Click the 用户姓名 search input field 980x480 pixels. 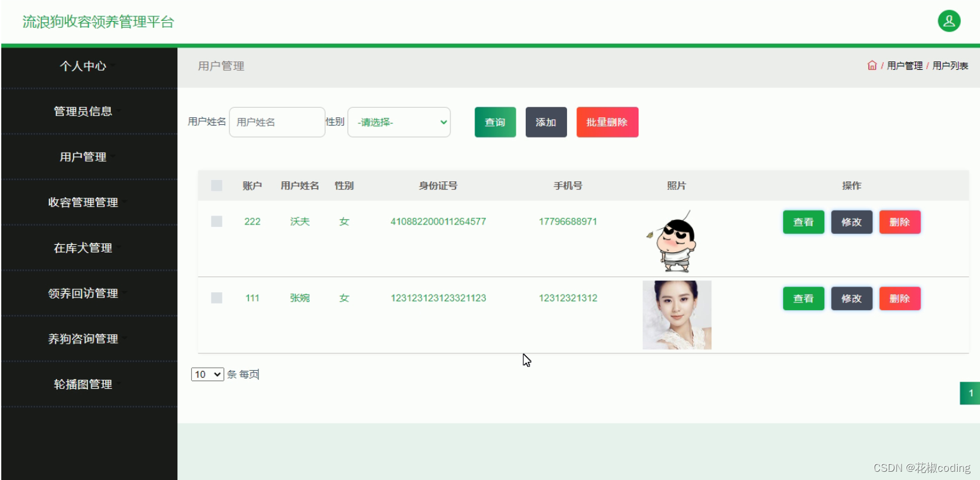tap(277, 122)
